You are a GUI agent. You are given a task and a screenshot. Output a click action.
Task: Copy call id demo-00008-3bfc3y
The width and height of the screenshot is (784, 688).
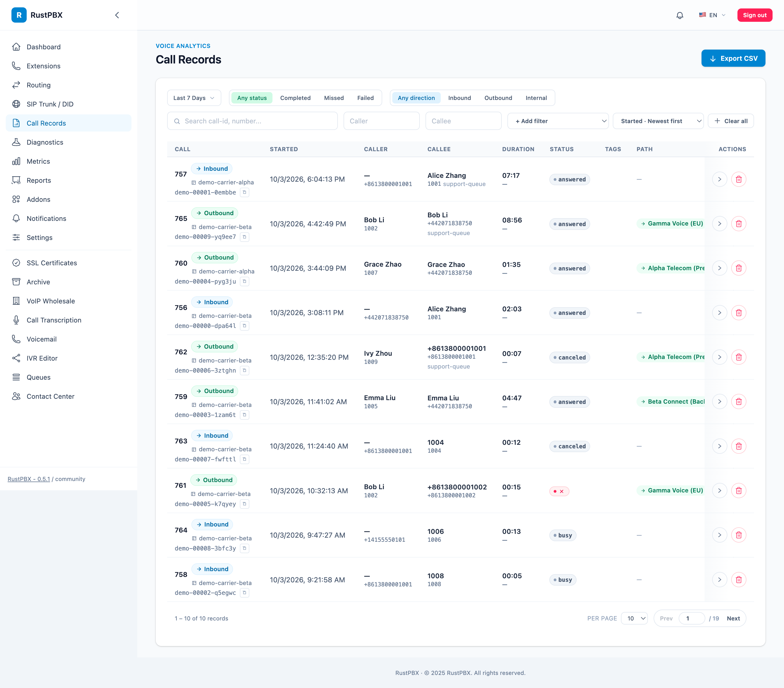pos(244,548)
